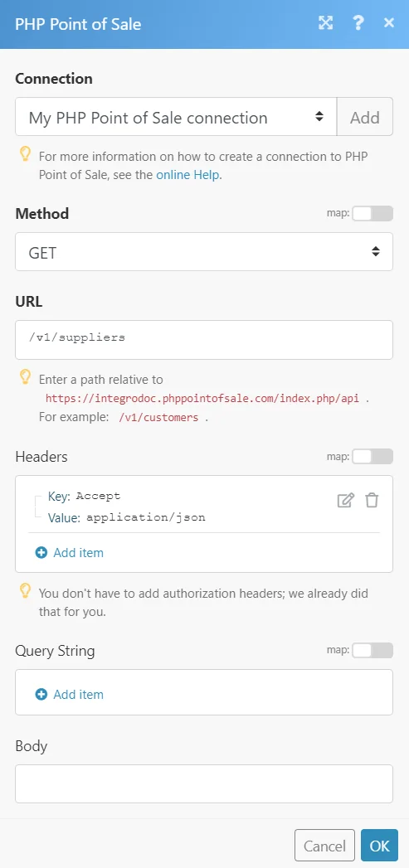The height and width of the screenshot is (868, 409).
Task: Click the lightbulb hint icon under Connection
Action: coord(26,154)
